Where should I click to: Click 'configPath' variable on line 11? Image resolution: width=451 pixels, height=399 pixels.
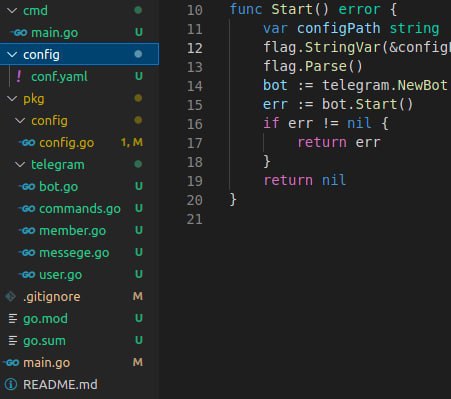click(x=338, y=28)
